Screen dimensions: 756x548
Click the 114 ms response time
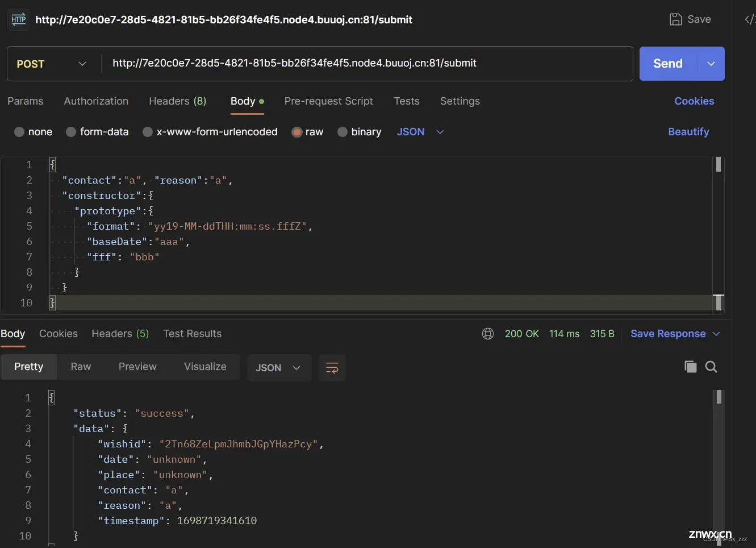click(x=565, y=334)
